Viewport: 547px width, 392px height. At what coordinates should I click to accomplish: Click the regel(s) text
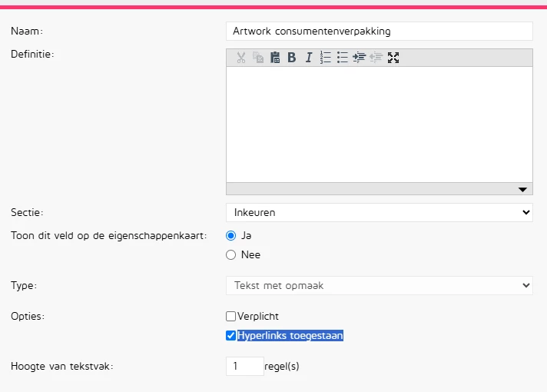tap(282, 366)
